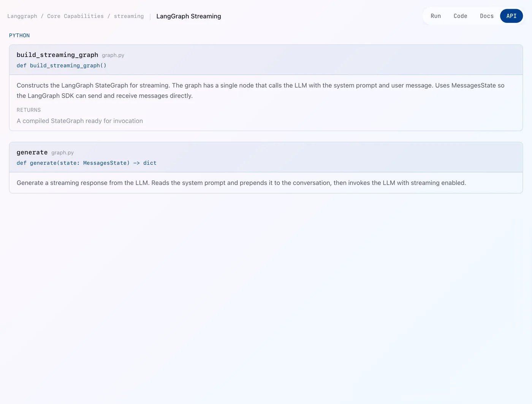Go to Langgraph breadcrumb
Viewport: 532px width, 404px height.
pyautogui.click(x=22, y=16)
